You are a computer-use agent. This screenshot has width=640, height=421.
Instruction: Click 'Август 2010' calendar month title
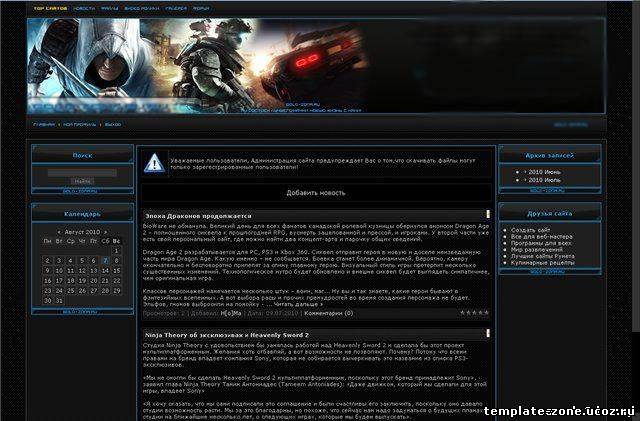click(x=82, y=232)
